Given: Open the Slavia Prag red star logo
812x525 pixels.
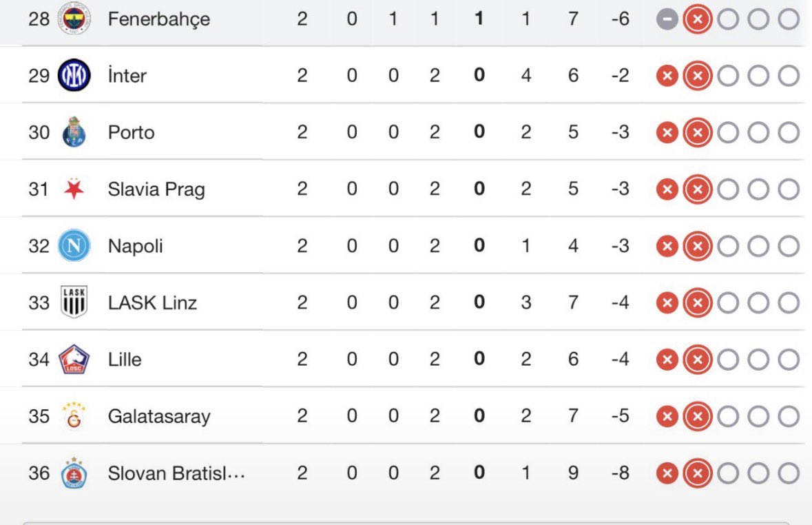Looking at the screenshot, I should click(74, 189).
